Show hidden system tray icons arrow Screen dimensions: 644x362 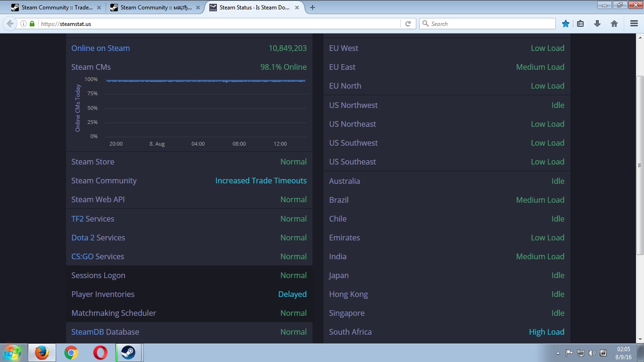pyautogui.click(x=558, y=353)
